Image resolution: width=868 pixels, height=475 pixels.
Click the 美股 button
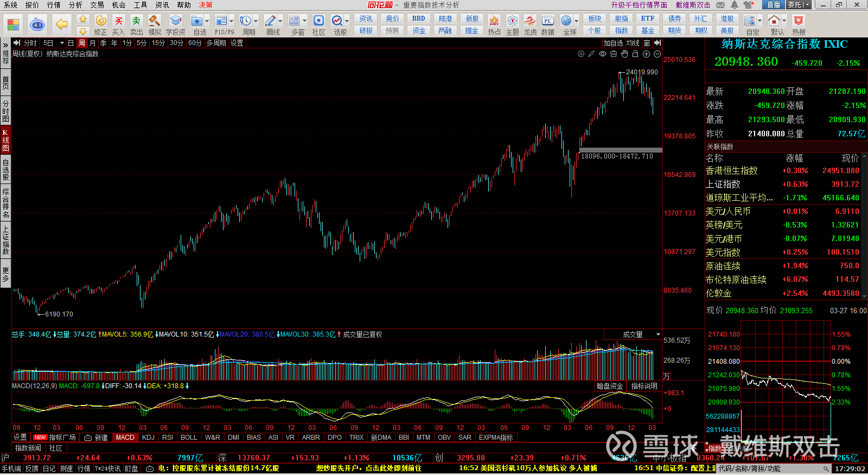727,30
